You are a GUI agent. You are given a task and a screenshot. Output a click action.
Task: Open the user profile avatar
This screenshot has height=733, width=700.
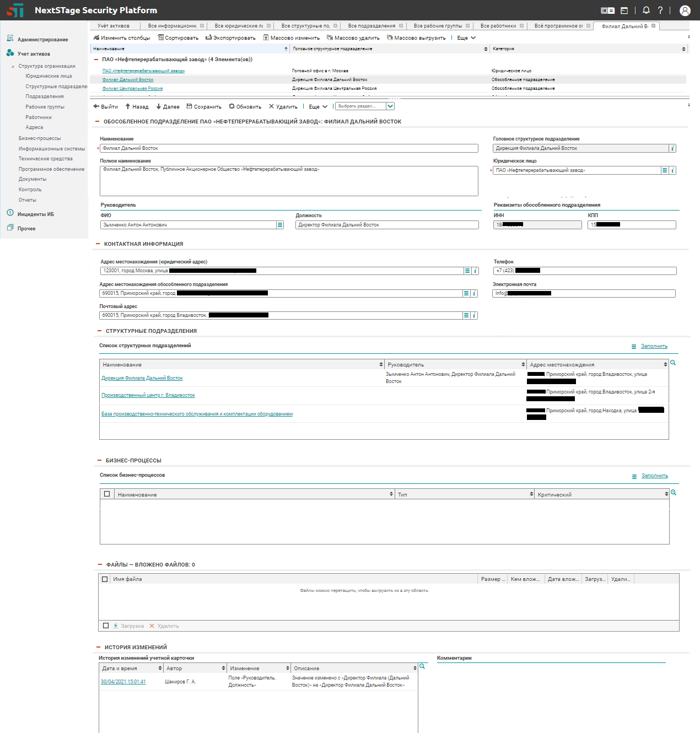(x=685, y=10)
